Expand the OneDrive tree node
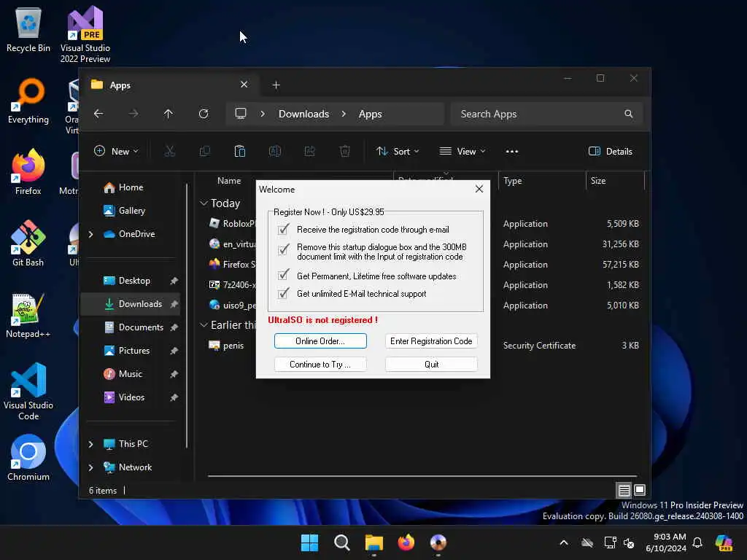747x560 pixels. (x=91, y=234)
